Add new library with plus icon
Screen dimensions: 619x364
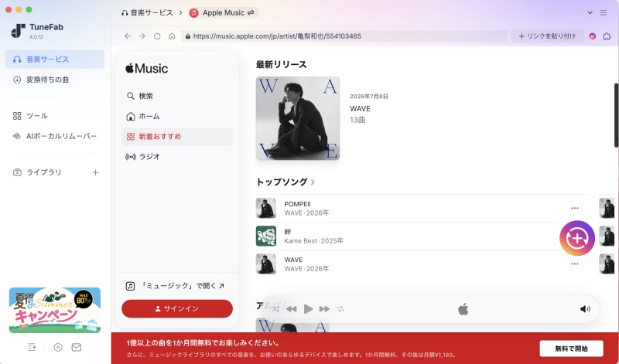tap(95, 172)
